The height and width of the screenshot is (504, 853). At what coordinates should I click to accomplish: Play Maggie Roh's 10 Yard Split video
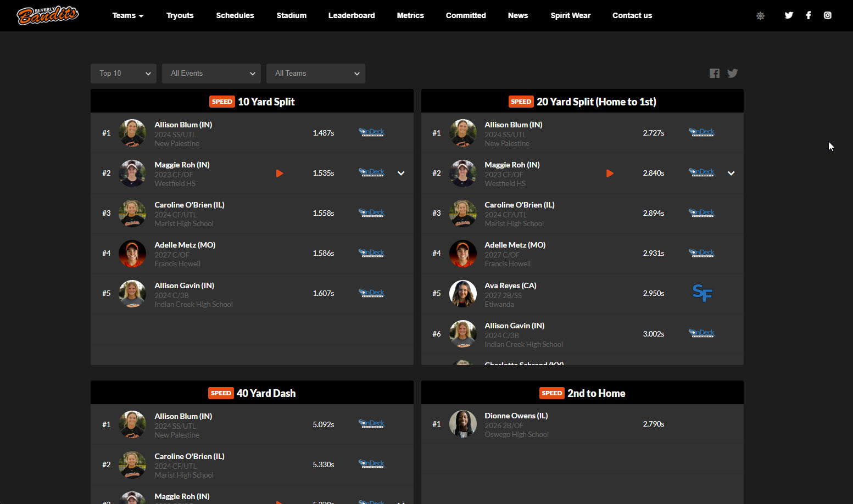click(280, 173)
